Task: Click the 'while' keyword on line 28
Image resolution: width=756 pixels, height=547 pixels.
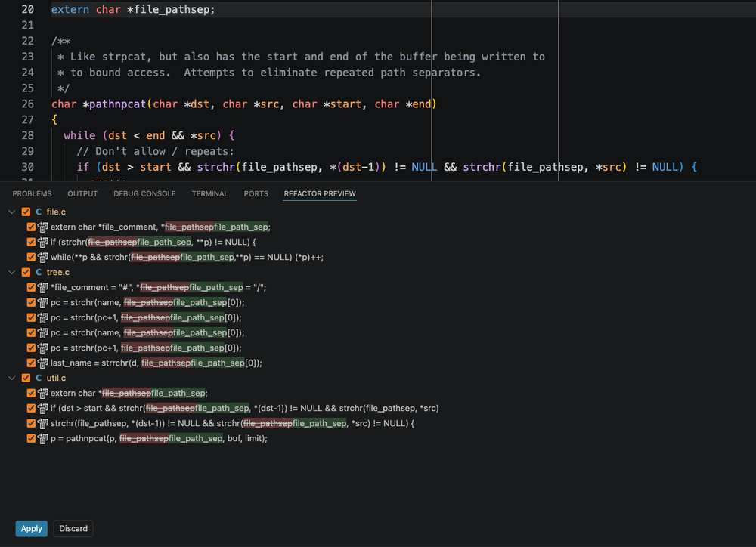Action: point(79,135)
